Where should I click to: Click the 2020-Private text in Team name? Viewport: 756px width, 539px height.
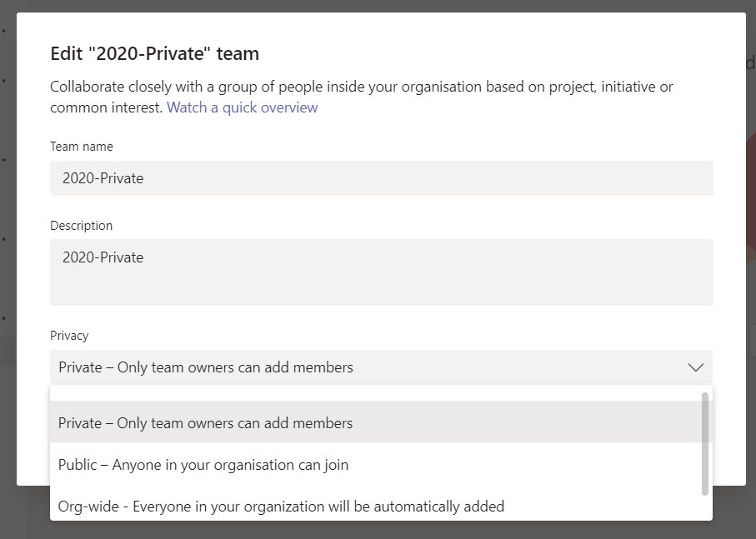tap(103, 178)
